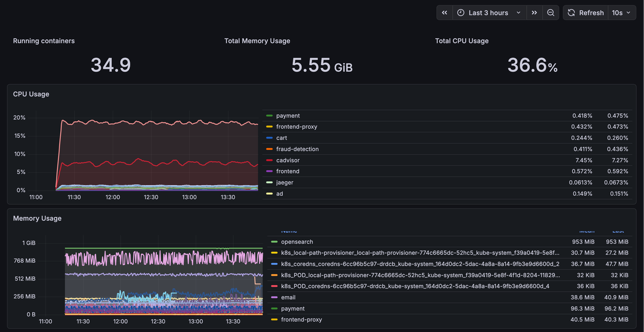Select email series in Memory Usage legend
Viewport: 644px width, 332px height.
(x=288, y=297)
